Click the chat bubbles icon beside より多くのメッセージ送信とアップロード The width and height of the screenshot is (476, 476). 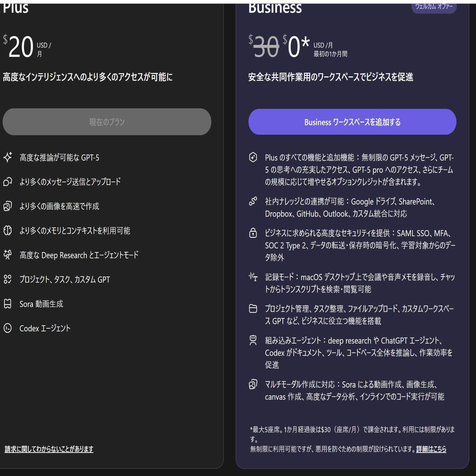[x=8, y=182]
